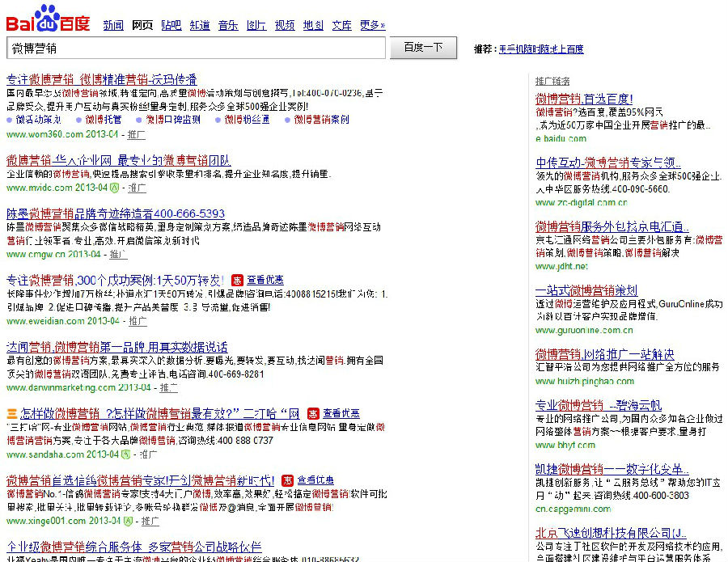Screen dimensions: 728x562
Task: Open the 达闻营销 微博营销第一品牌 result
Action: pyautogui.click(x=117, y=347)
